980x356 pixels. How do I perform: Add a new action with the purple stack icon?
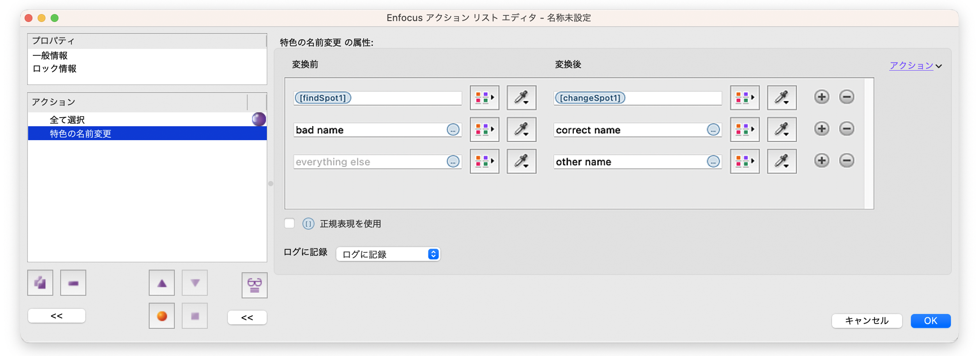click(x=40, y=283)
